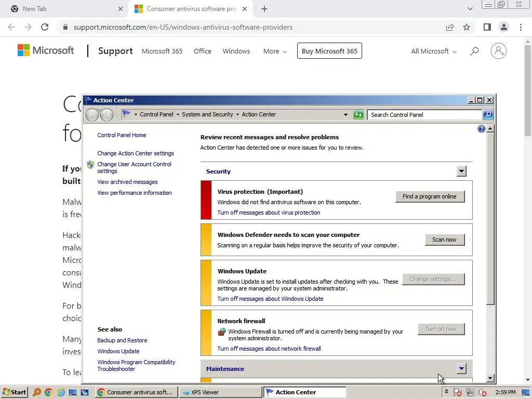Click Turn off messages about network firewall
The width and height of the screenshot is (532, 399).
point(269,349)
